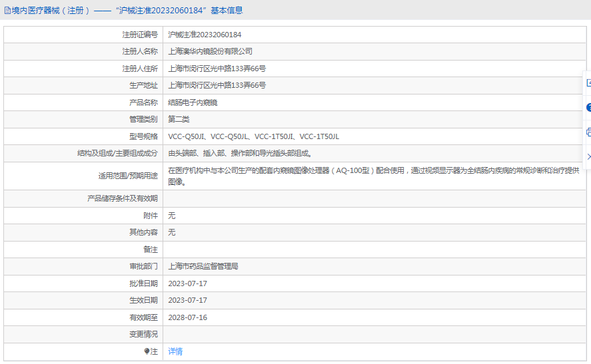Image resolution: width=591 pixels, height=364 pixels.
Task: Click the document icon beside the page title
Action: coord(7,11)
